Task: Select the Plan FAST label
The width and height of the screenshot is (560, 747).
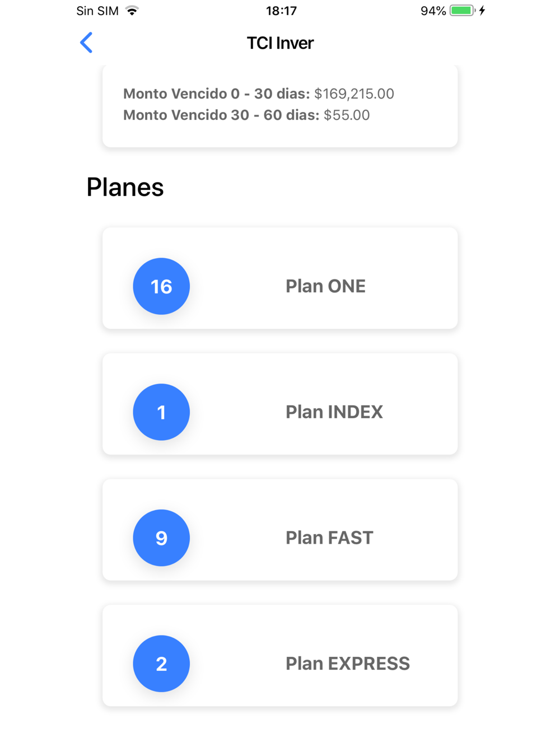Action: tap(329, 538)
